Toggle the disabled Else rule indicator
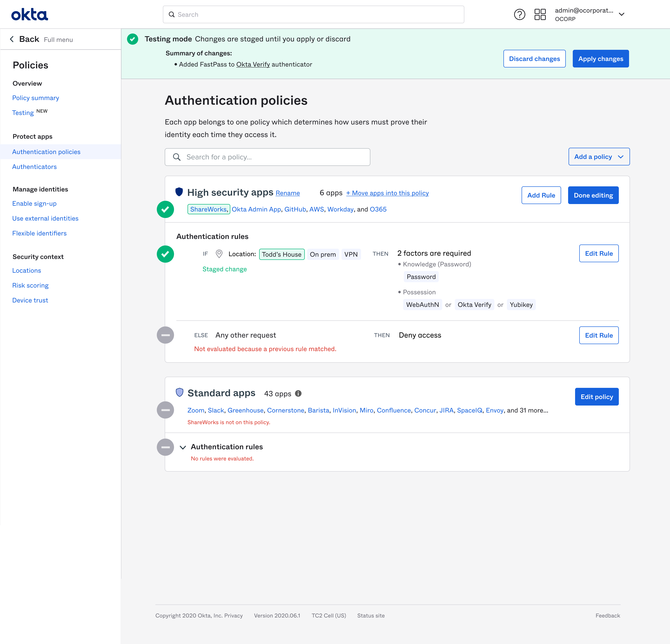This screenshot has width=670, height=644. tap(165, 335)
